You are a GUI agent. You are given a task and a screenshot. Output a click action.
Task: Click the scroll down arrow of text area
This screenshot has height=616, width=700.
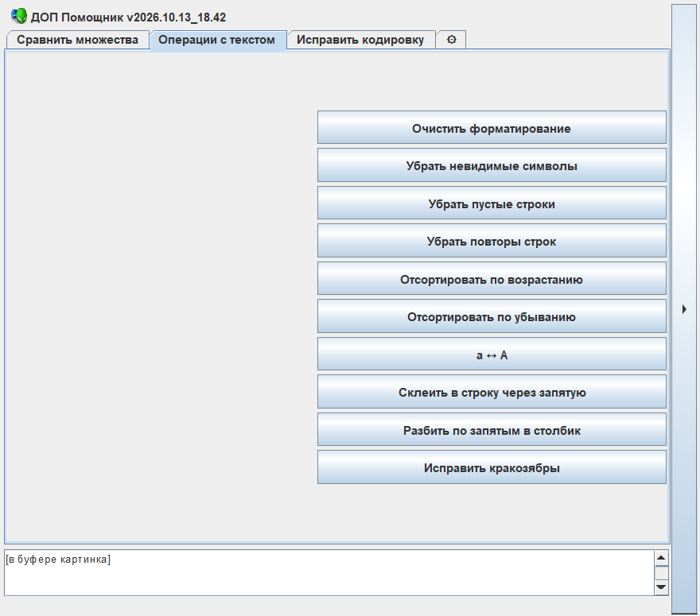point(661,587)
